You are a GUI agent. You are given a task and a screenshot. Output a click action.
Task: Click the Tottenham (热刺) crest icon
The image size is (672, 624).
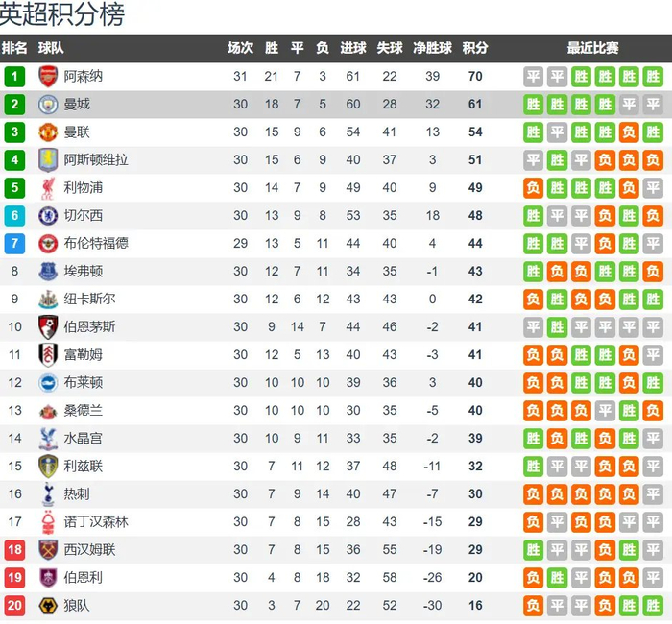[48, 494]
